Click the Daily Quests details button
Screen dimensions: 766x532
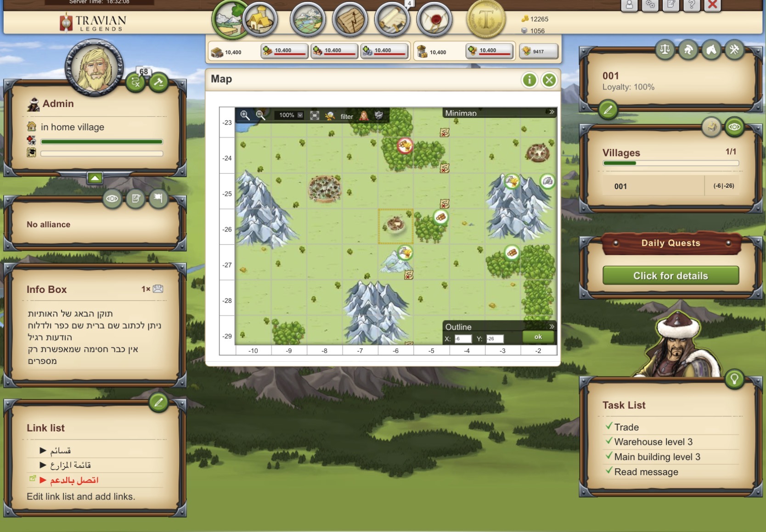click(x=670, y=275)
